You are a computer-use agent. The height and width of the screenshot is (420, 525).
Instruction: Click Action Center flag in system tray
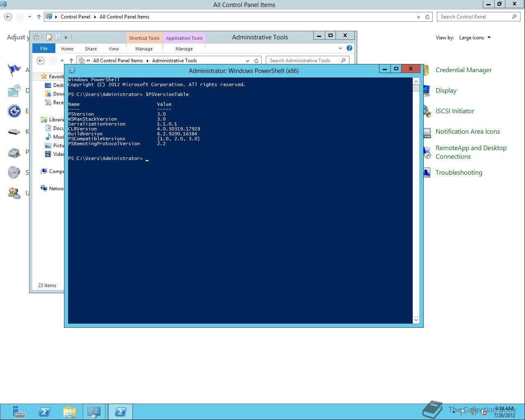click(x=464, y=412)
